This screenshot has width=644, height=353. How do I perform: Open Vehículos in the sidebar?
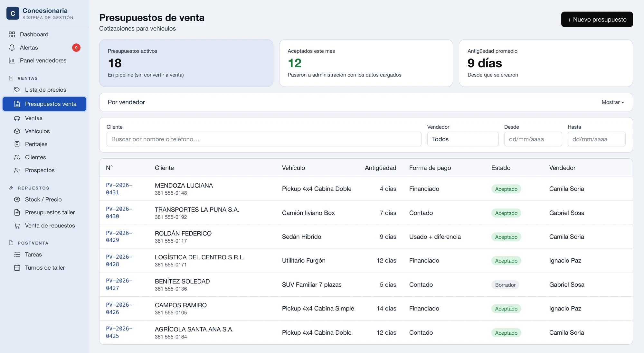click(44, 131)
